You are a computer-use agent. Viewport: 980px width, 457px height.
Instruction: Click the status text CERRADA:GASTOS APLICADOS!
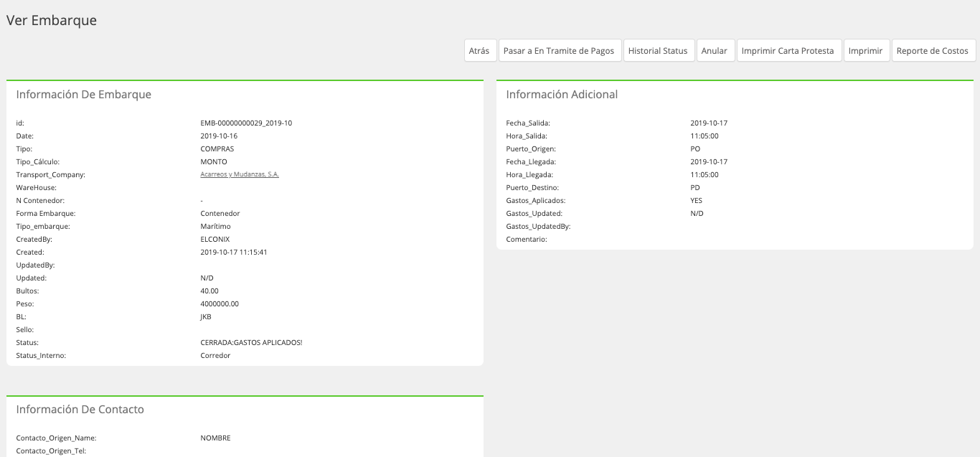pyautogui.click(x=251, y=342)
